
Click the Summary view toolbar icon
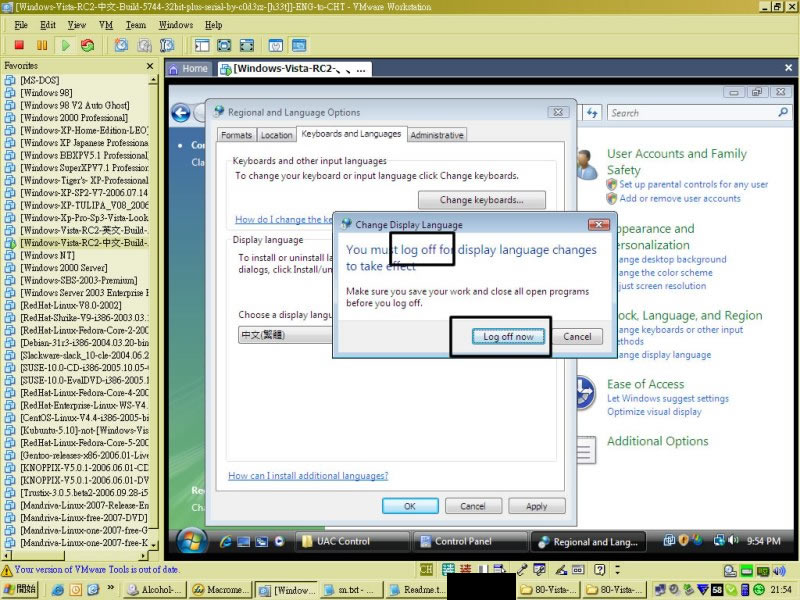pyautogui.click(x=276, y=45)
